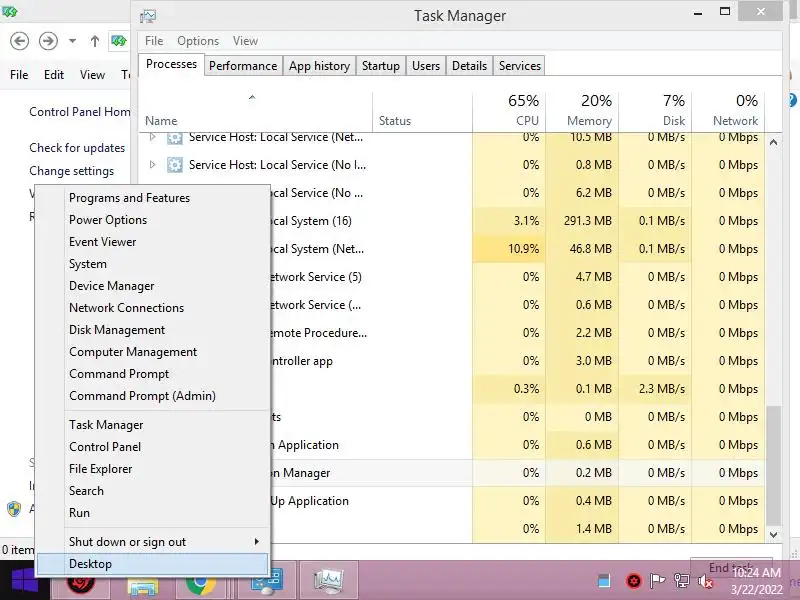Viewport: 800px width, 600px height.
Task: Expand Shut down or sign out submenu arrow
Action: click(257, 541)
